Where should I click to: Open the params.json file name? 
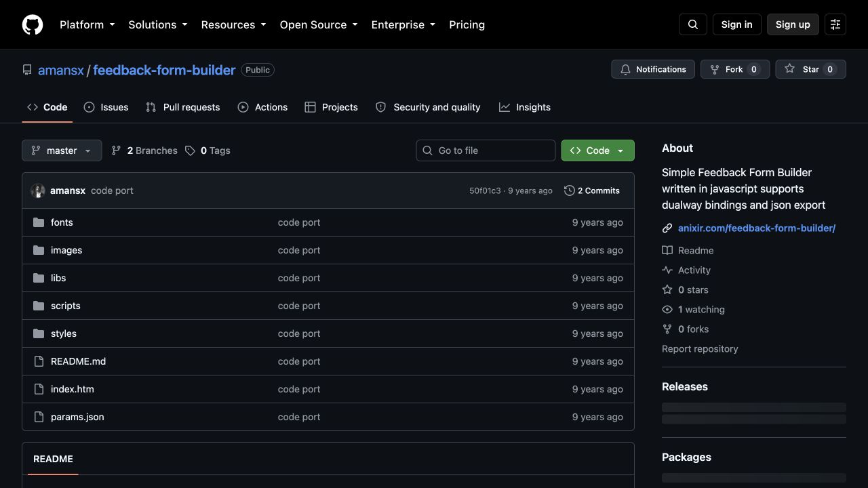77,417
